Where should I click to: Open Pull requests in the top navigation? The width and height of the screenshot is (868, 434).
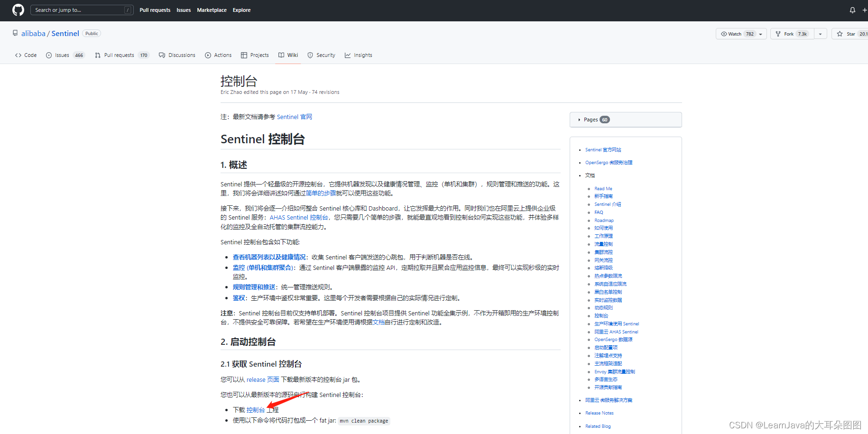click(155, 10)
